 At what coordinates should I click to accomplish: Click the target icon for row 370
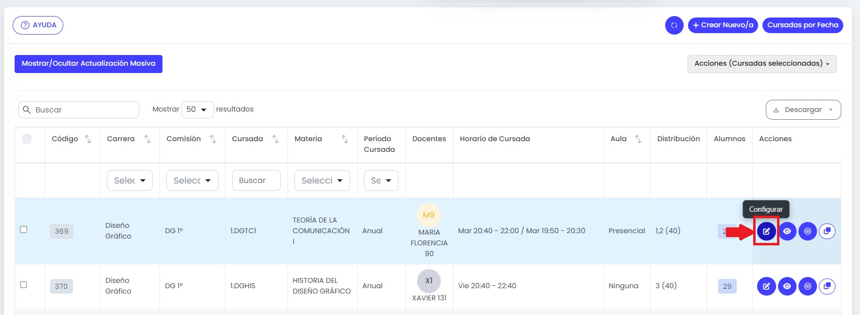tap(807, 286)
